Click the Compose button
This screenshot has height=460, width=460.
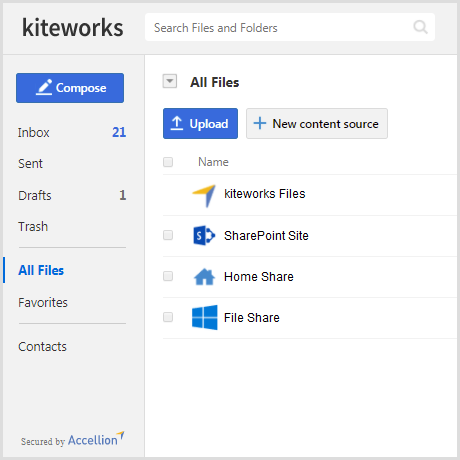coord(70,88)
